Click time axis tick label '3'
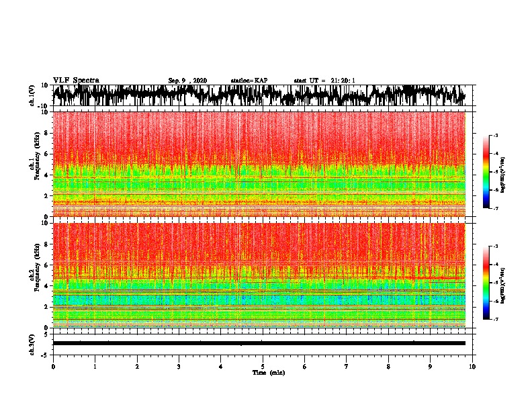This screenshot has width=532, height=411. (x=179, y=367)
